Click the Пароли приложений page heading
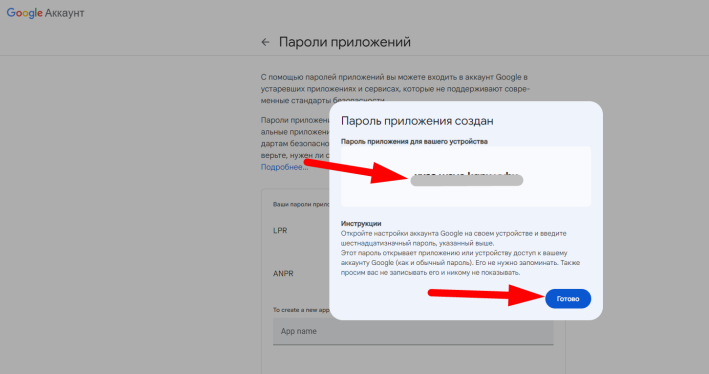 click(x=345, y=42)
